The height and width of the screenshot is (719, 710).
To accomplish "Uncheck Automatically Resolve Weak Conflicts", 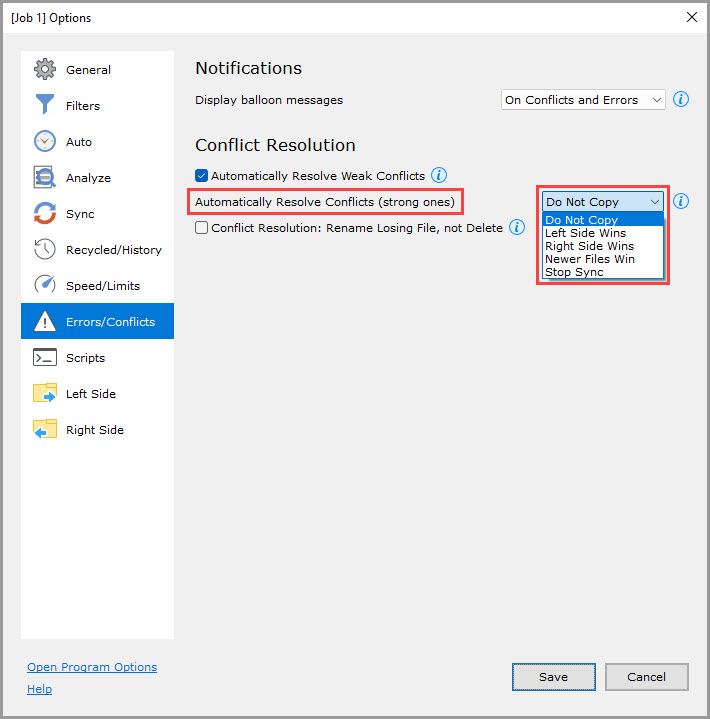I will pos(202,176).
